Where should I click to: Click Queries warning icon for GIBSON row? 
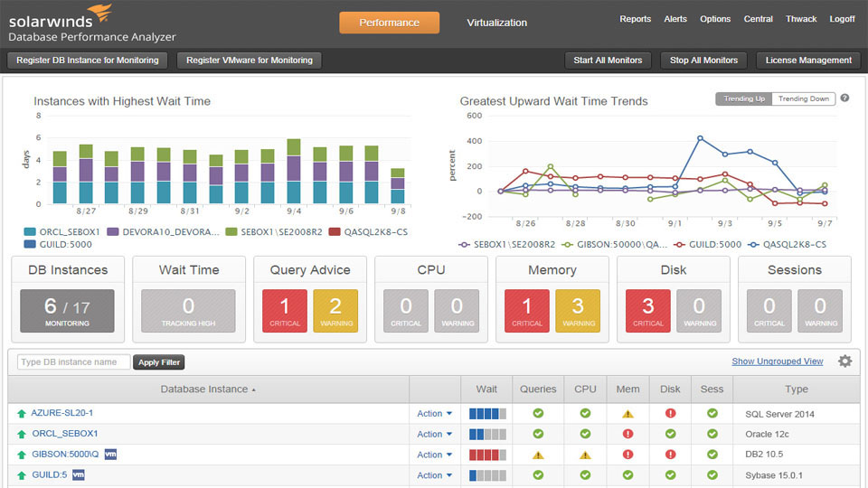538,455
